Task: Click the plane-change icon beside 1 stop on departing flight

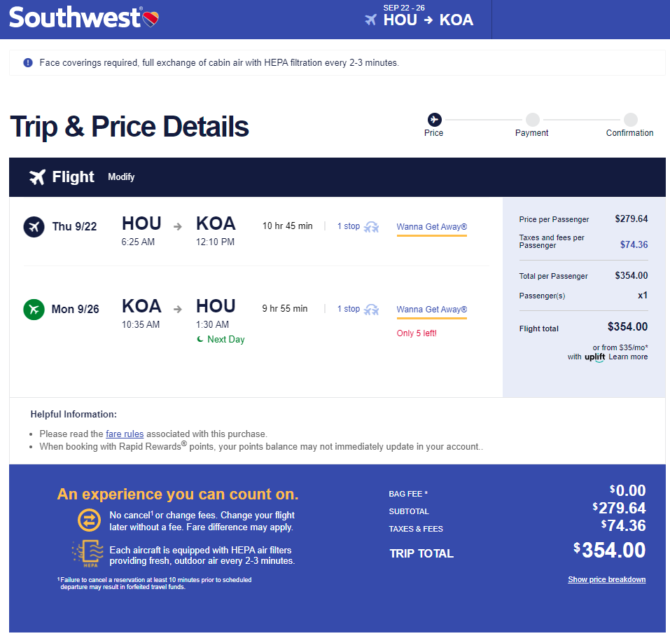Action: [371, 227]
